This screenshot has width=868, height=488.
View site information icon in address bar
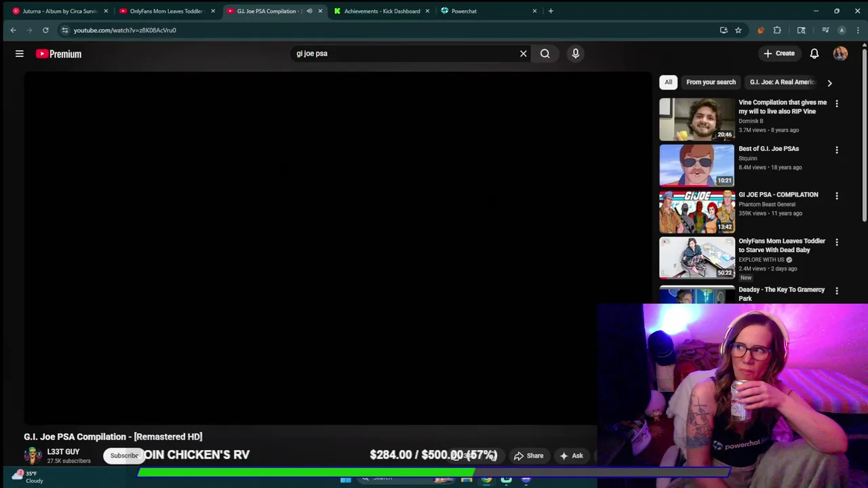64,30
